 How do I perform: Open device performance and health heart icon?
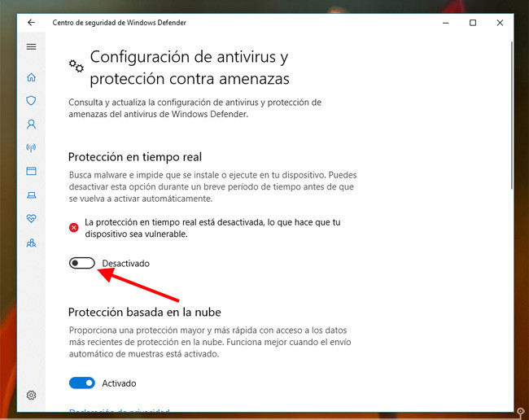pos(31,219)
